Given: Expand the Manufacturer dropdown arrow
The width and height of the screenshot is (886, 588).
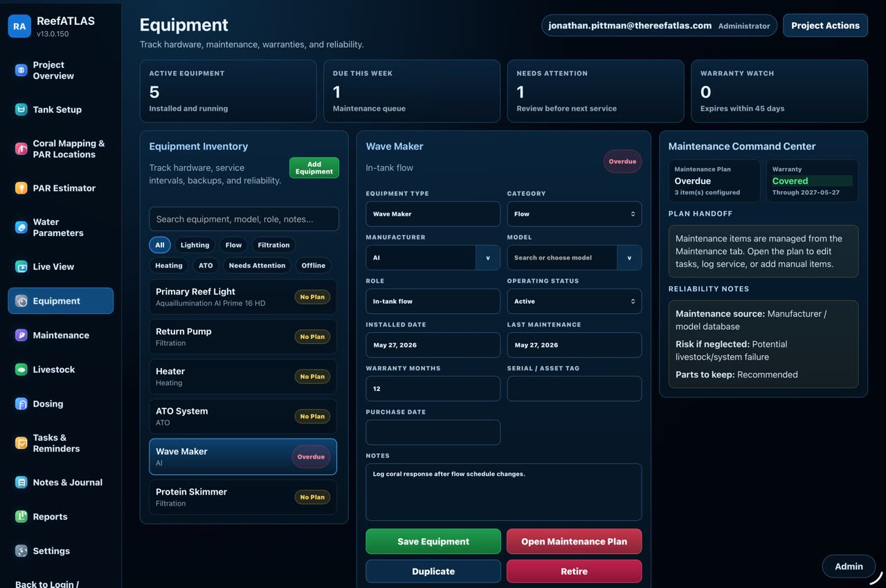Looking at the screenshot, I should click(488, 257).
